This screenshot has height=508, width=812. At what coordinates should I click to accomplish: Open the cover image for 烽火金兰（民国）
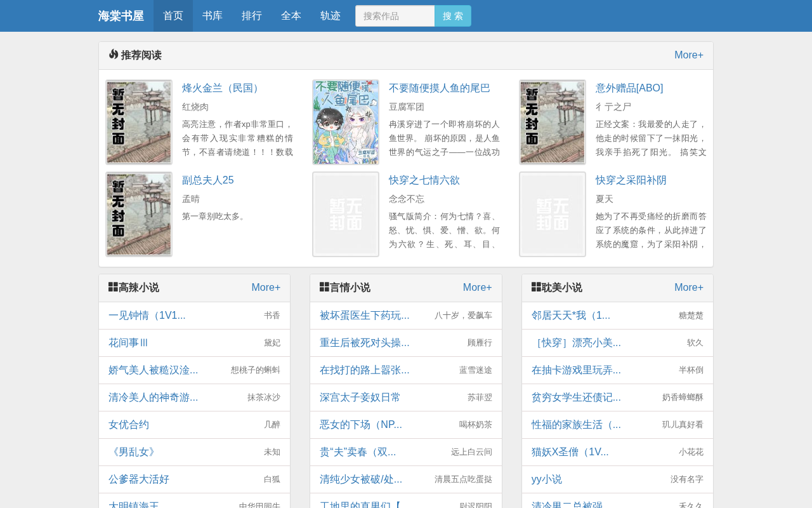point(139,122)
